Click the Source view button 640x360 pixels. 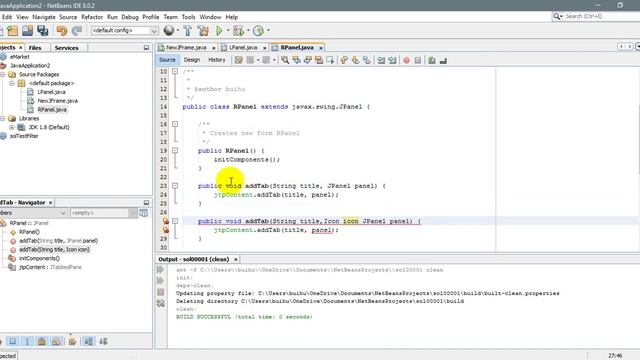click(x=167, y=60)
